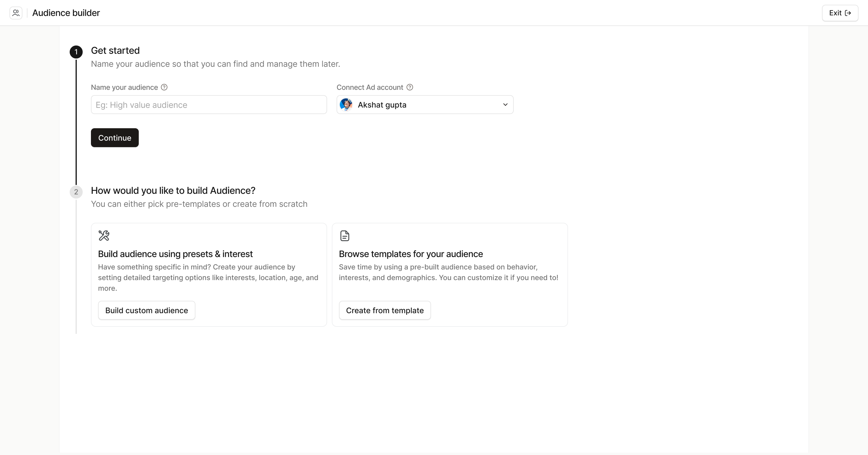Screen dimensions: 868x455
Task: Click the Connect Ad account label
Action: pos(370,87)
